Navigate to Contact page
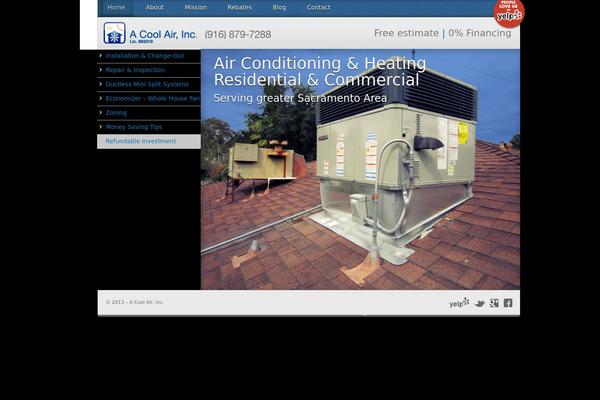The height and width of the screenshot is (400, 600). coord(318,8)
